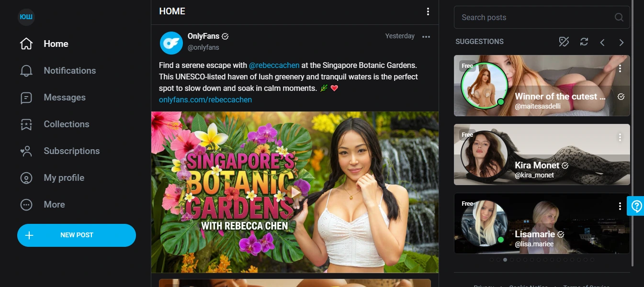This screenshot has height=287, width=644.
Task: Click the NEW POST button
Action: (x=77, y=235)
